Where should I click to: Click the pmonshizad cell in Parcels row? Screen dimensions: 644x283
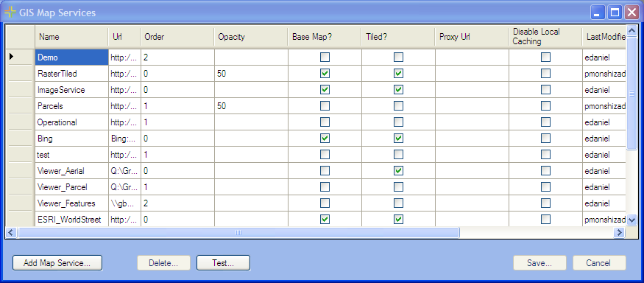pyautogui.click(x=604, y=106)
